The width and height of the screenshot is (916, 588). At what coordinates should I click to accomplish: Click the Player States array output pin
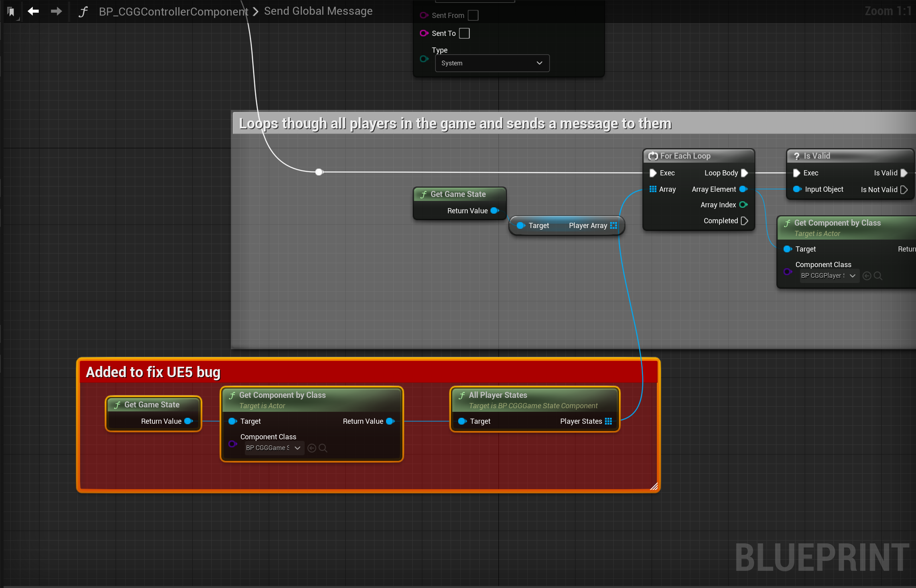point(608,421)
